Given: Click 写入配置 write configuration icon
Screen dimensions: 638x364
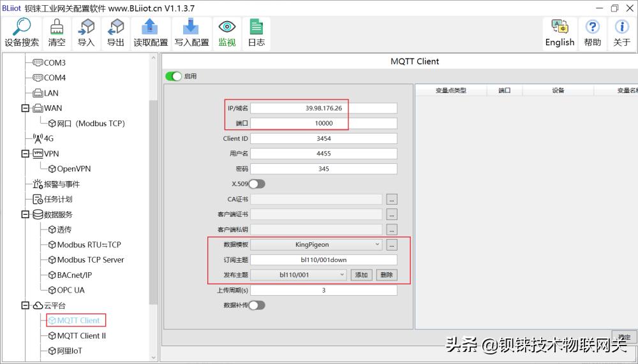Looking at the screenshot, I should (x=191, y=33).
